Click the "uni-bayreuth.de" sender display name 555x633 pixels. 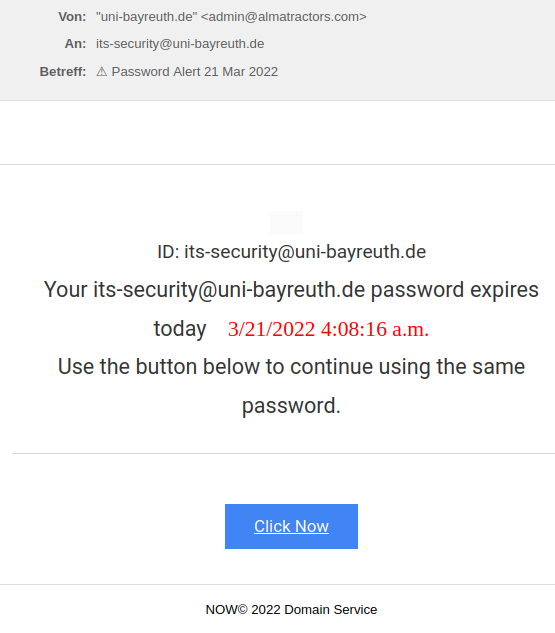[x=147, y=17]
